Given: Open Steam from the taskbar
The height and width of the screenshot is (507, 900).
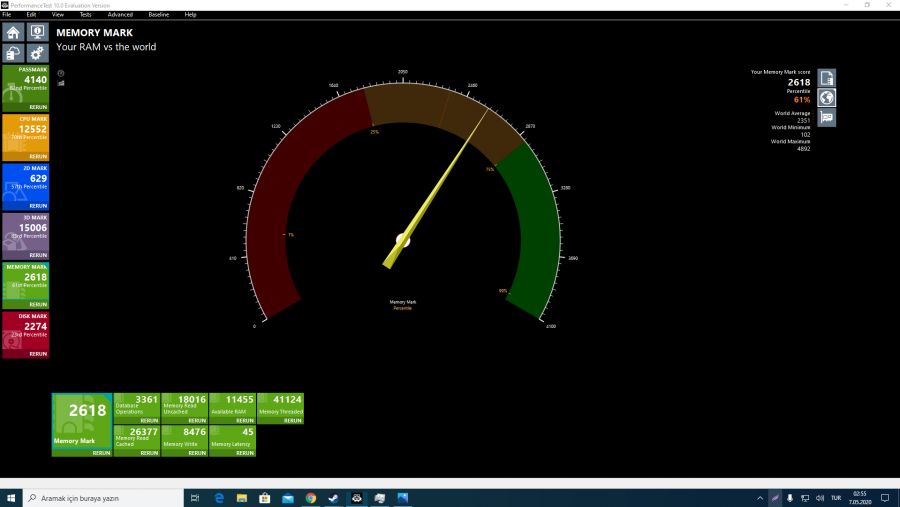Looking at the screenshot, I should point(333,498).
